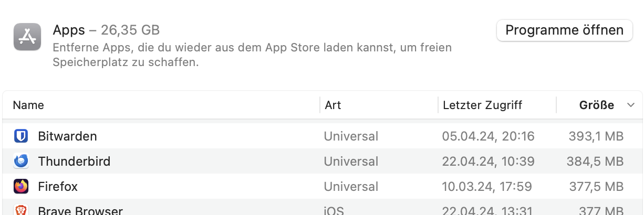Click the Firefox app icon
This screenshot has height=215, width=644.
pyautogui.click(x=21, y=186)
